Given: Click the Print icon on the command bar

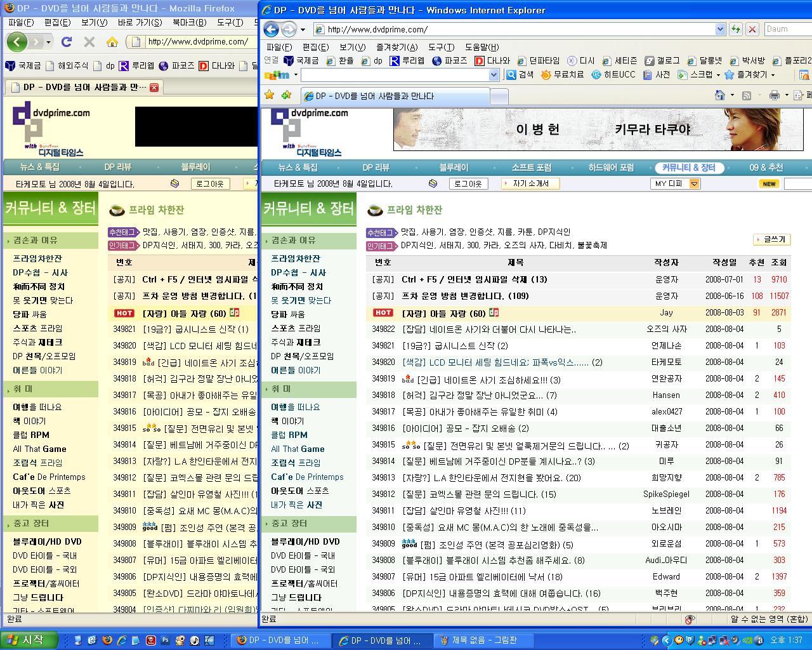Looking at the screenshot, I should 775,95.
